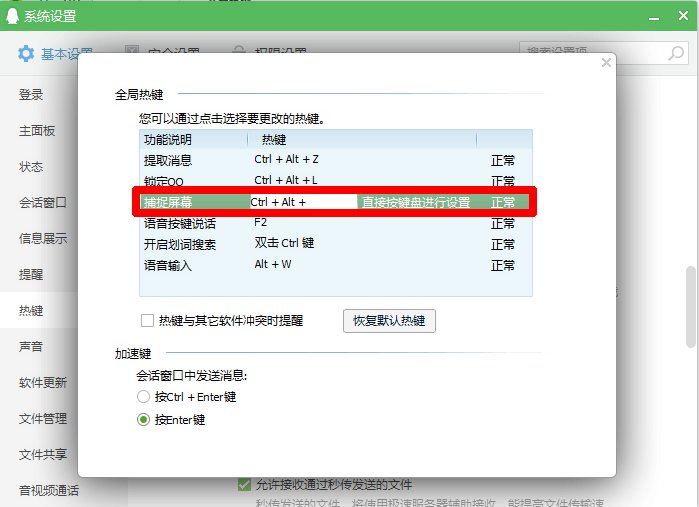
Task: Open 文件管理 in settings sidebar
Action: (43, 418)
